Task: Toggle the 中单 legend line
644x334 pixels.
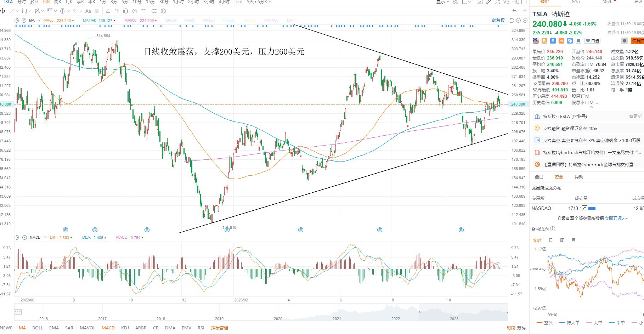Action: click(x=617, y=323)
